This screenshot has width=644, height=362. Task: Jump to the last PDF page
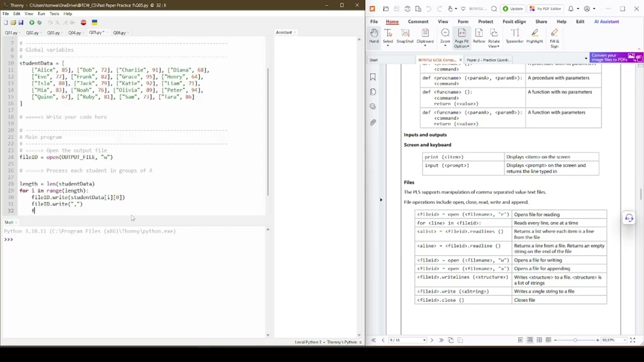[441, 340]
